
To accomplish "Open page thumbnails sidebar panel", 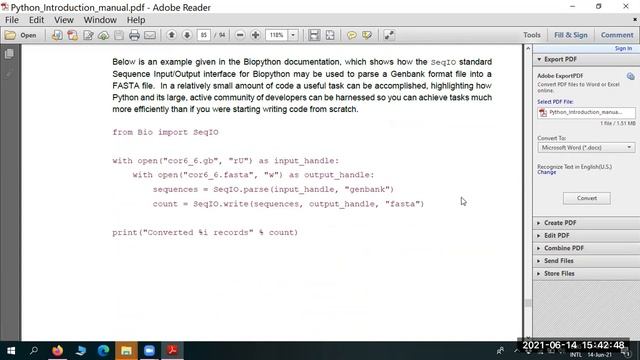I will (9, 54).
